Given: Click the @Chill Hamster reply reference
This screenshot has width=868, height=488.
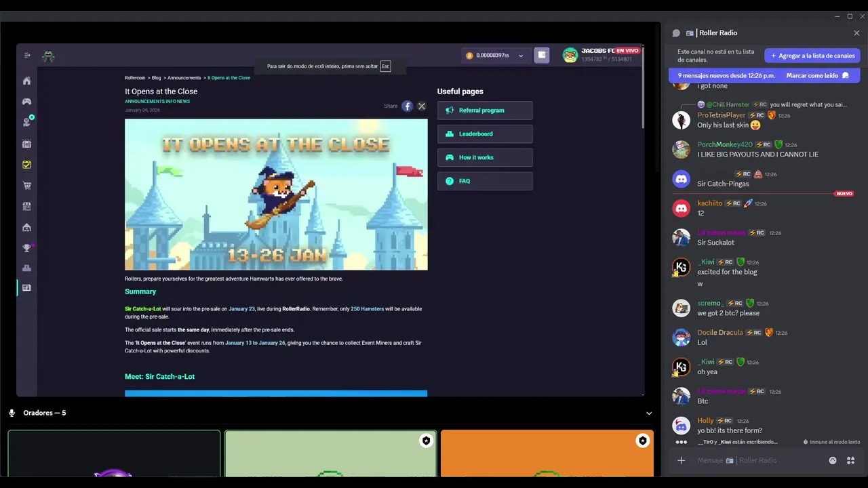Looking at the screenshot, I should [728, 104].
